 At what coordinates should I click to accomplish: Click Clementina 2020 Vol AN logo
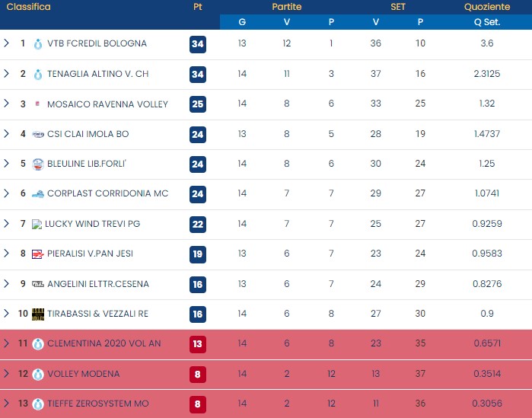point(37,343)
